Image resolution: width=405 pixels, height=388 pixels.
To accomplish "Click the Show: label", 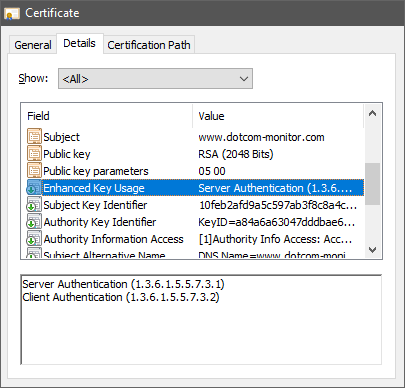I will (33, 78).
